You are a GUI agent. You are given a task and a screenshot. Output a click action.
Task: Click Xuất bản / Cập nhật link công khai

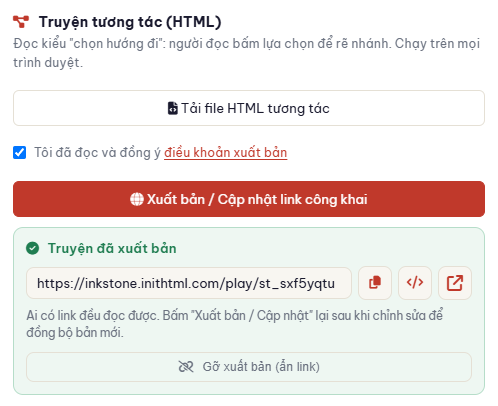249,199
